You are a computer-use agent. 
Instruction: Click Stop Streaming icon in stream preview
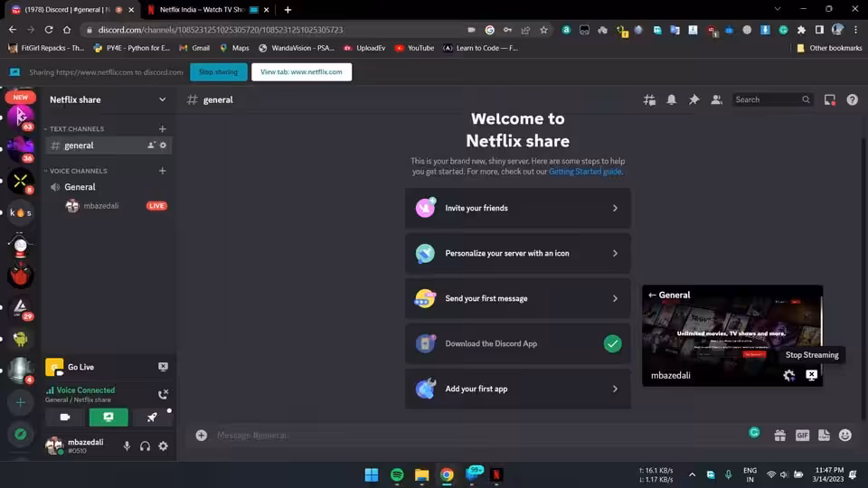812,375
